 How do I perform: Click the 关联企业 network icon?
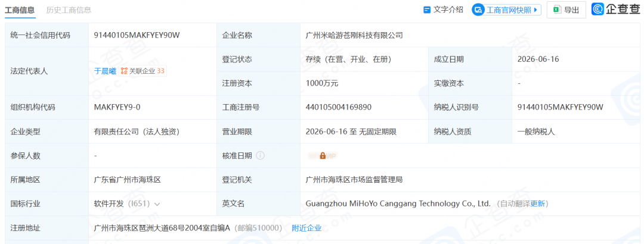pos(125,71)
